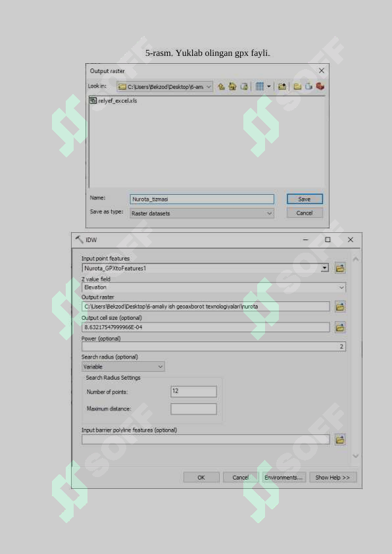This screenshot has height=554, width=392.
Task: Browse for Output cell size folder icon
Action: [x=340, y=327]
